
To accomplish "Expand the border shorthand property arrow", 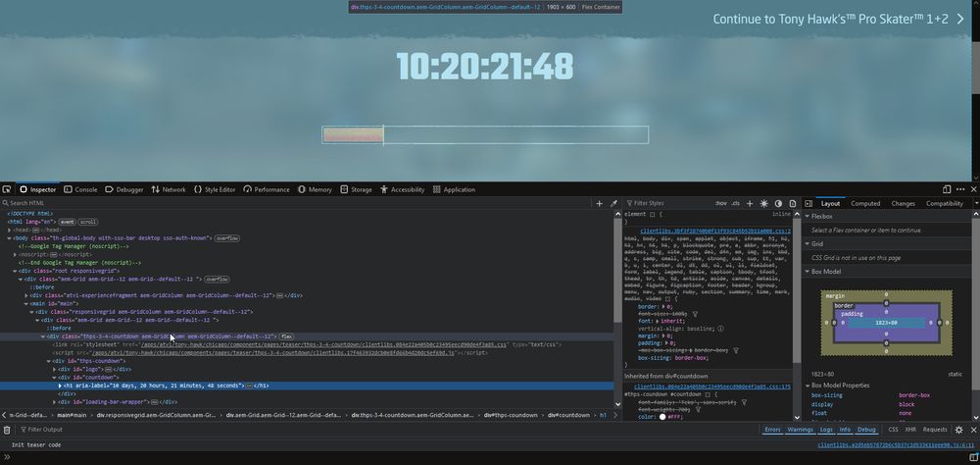I will pyautogui.click(x=661, y=307).
